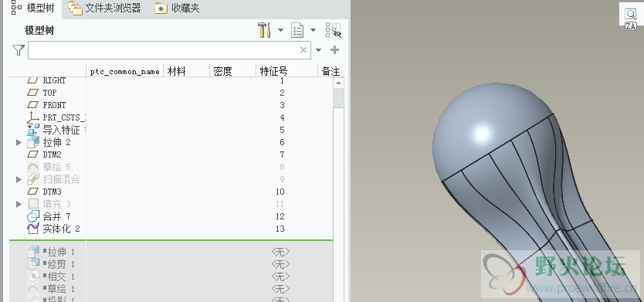Viewport: 644px width, 302px height.
Task: Select the FRONT datum plane
Action: [54, 105]
